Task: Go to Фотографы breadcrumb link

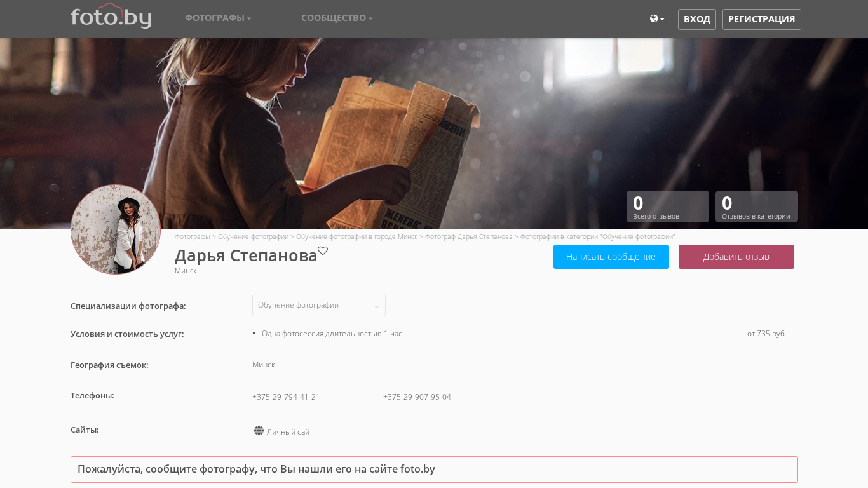Action: [192, 236]
